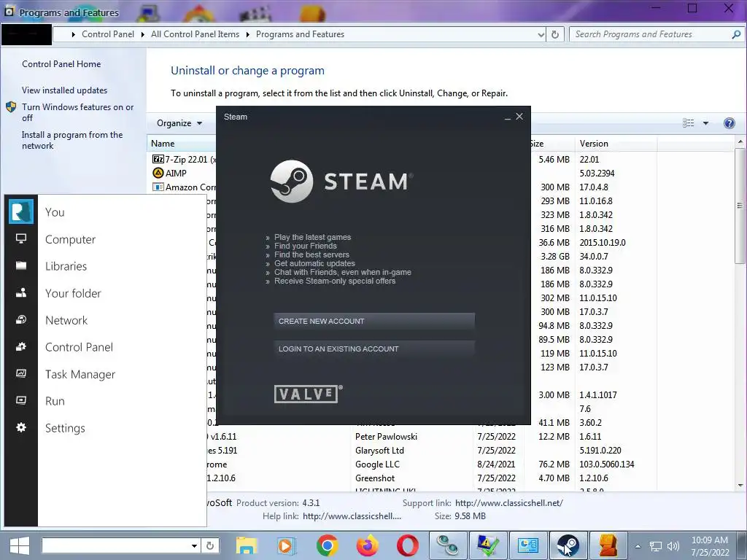Click the user avatar in start menu
The image size is (747, 560).
[x=21, y=211]
